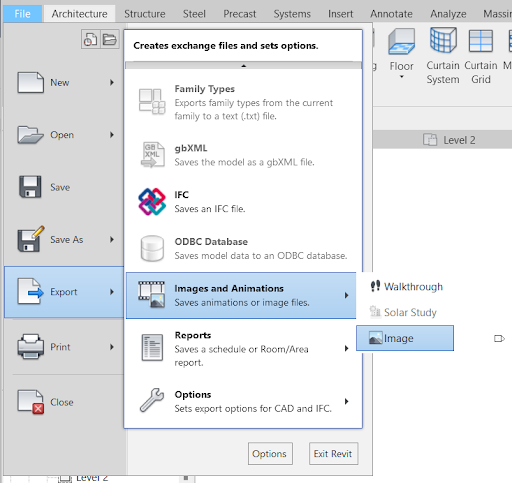Open the Precast ribbon tab
The height and width of the screenshot is (483, 512).
(x=240, y=14)
